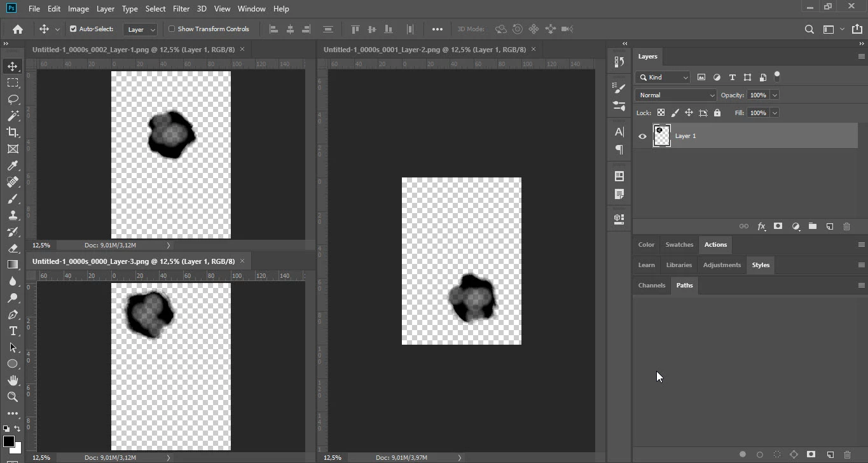Activate the Layer-2.png document tab
This screenshot has height=463, width=868.
[425, 49]
